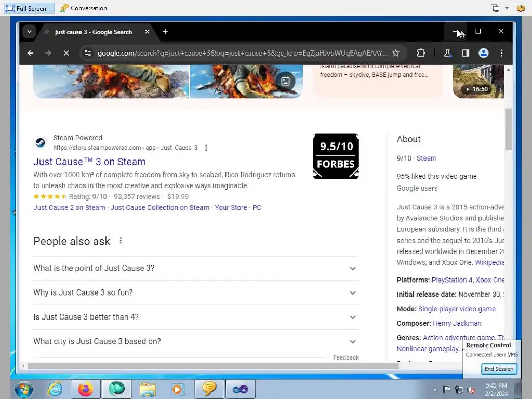Expand 'Is Just Cause 3 better than 4?'
The height and width of the screenshot is (399, 532).
[196, 317]
